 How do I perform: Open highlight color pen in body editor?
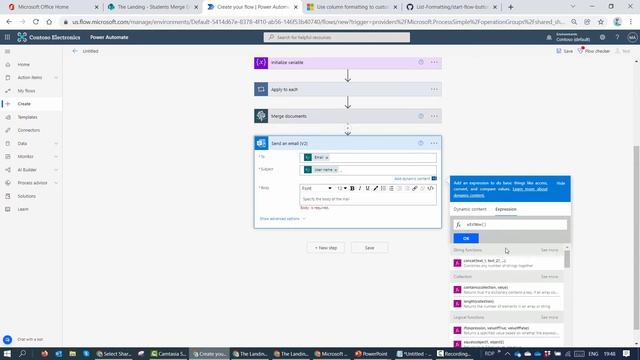(376, 188)
